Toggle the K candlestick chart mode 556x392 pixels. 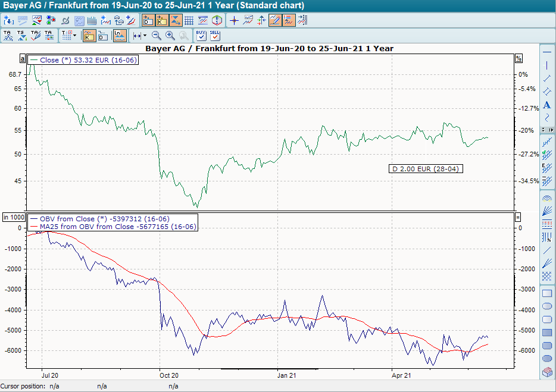(x=88, y=36)
